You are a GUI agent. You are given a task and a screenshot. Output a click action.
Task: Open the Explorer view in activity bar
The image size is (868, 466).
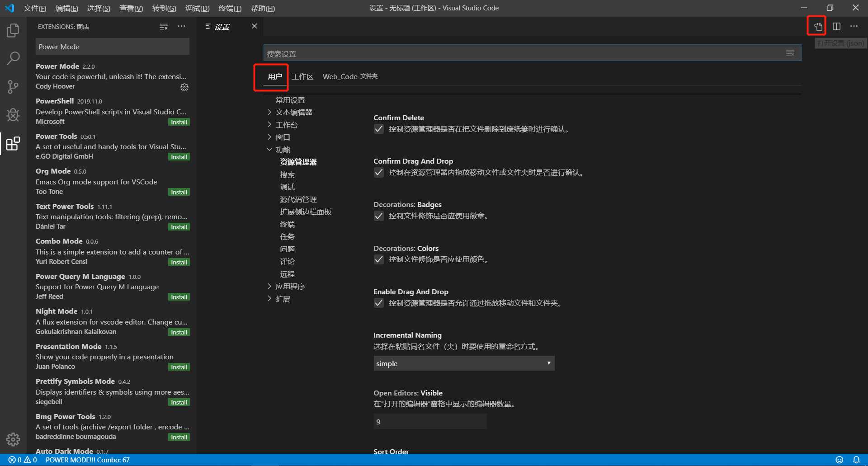point(13,31)
